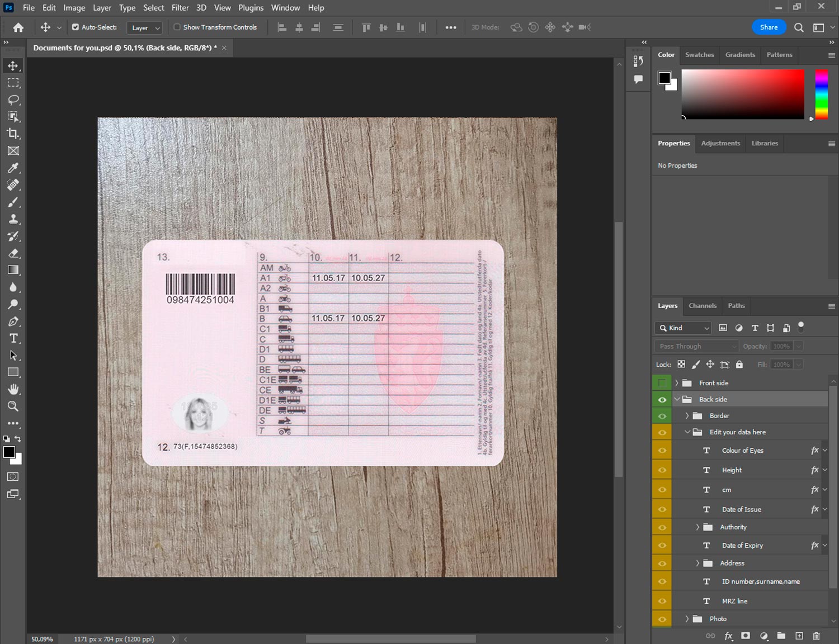Select the Lasso tool
The width and height of the screenshot is (839, 644).
(13, 100)
